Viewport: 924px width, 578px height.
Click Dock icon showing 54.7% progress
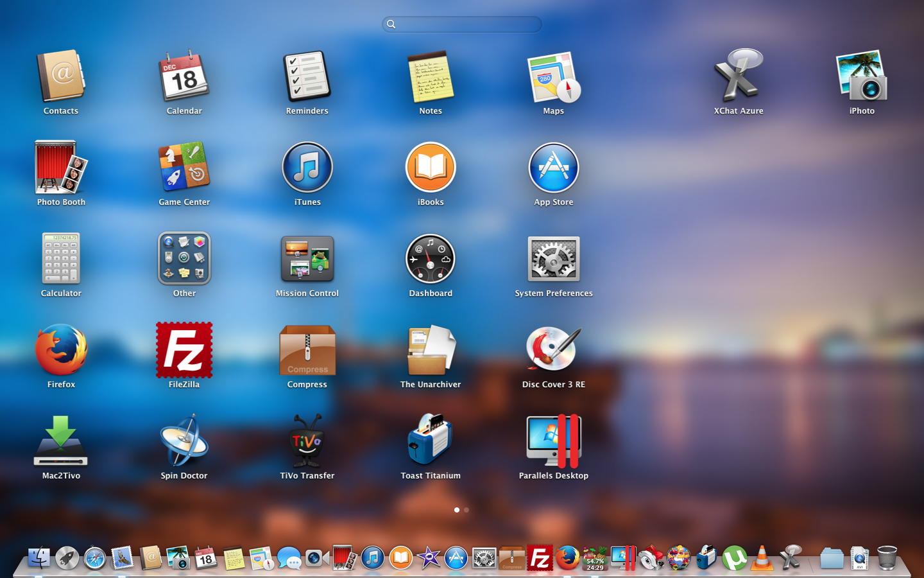[x=595, y=557]
